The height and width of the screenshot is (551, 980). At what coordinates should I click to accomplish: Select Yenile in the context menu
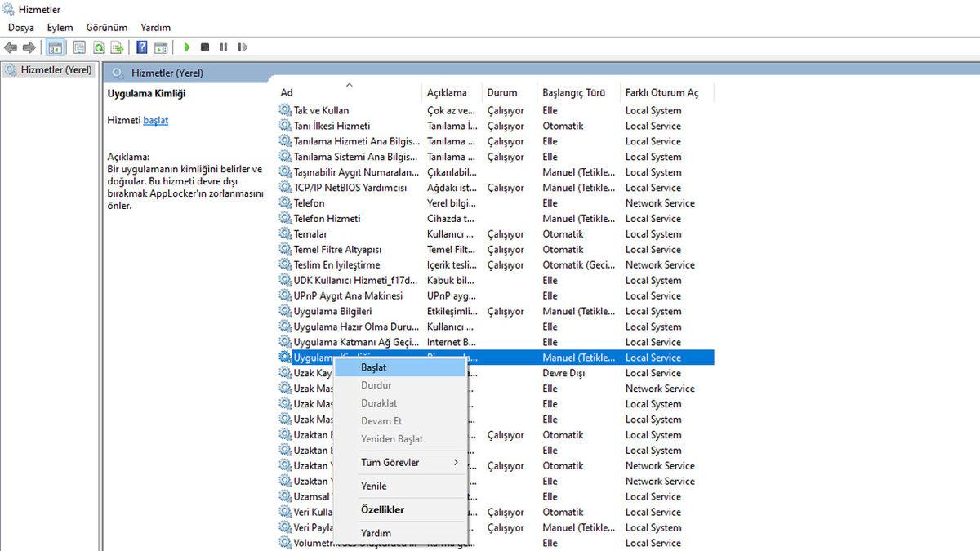click(372, 486)
